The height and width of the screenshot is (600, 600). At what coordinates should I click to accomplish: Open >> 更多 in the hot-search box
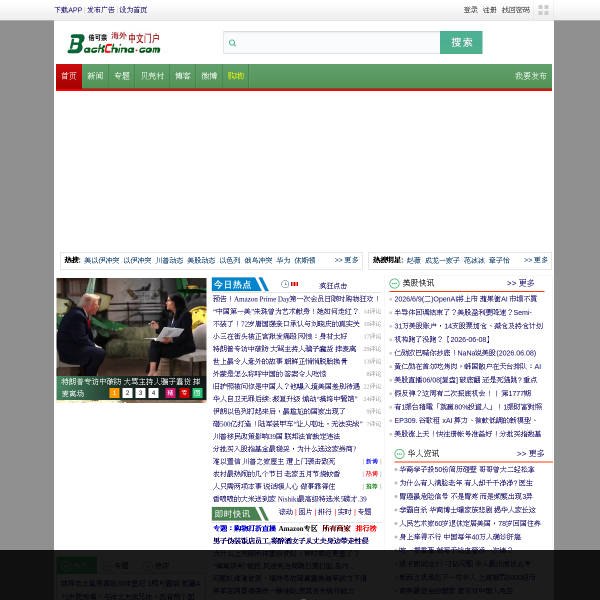(346, 260)
